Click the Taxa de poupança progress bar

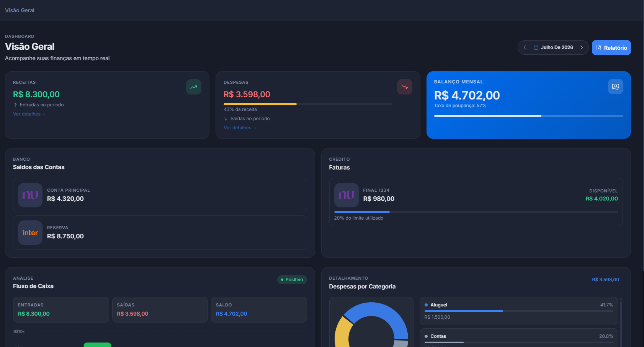528,116
